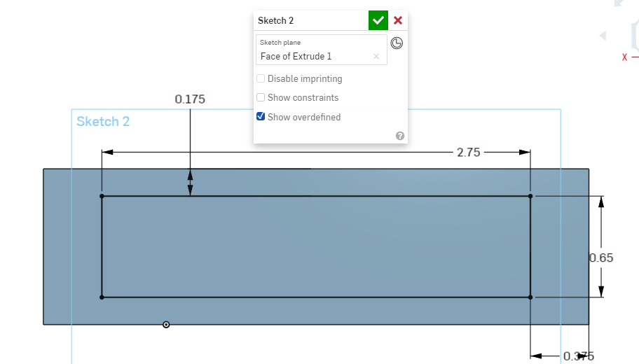Click the view cube rotate-left arrow
639x364 pixels.
601,36
